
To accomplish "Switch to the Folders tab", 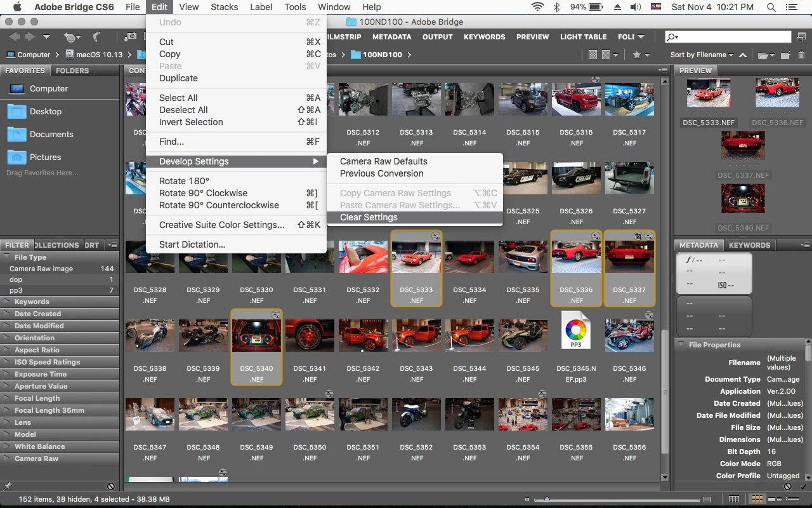I will 72,70.
